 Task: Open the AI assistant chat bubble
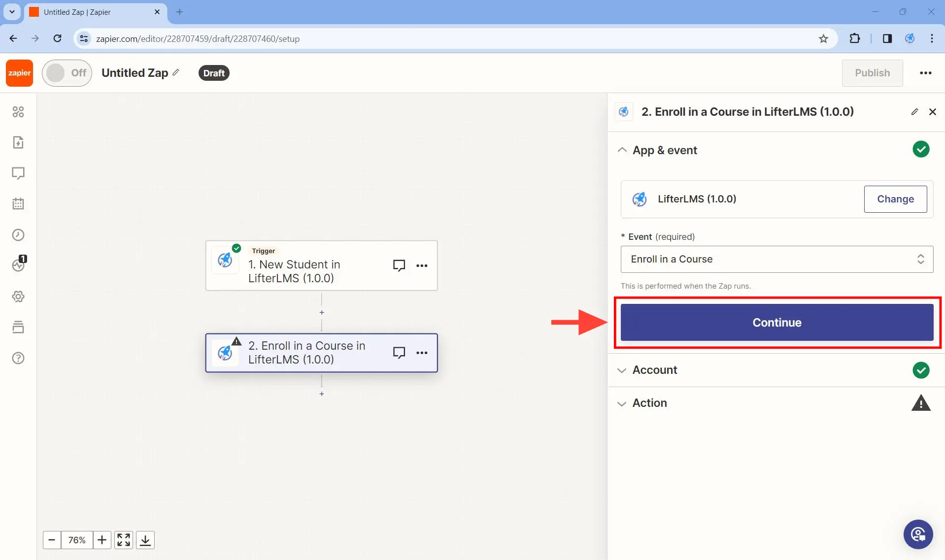click(x=918, y=534)
